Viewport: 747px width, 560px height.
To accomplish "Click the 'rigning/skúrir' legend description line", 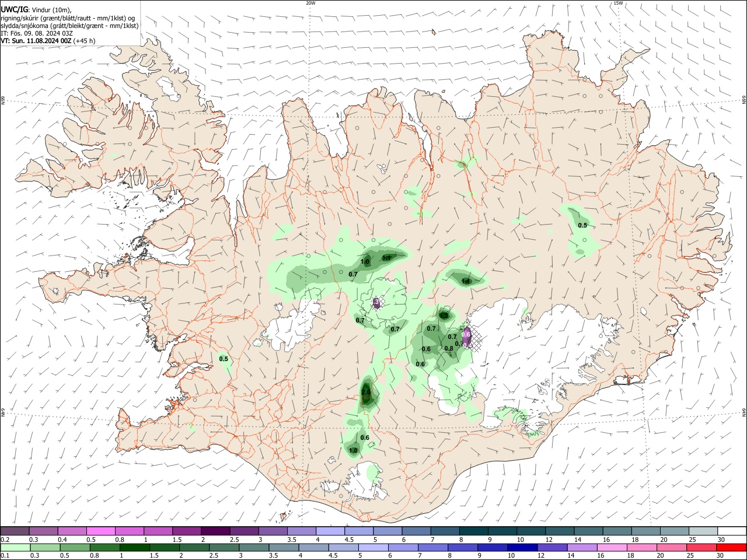I will click(68, 18).
